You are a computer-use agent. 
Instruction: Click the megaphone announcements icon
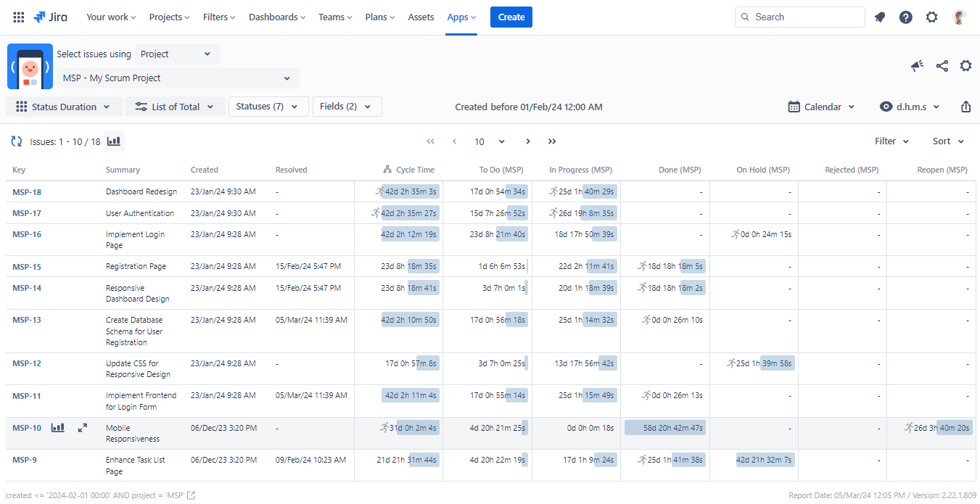[917, 65]
